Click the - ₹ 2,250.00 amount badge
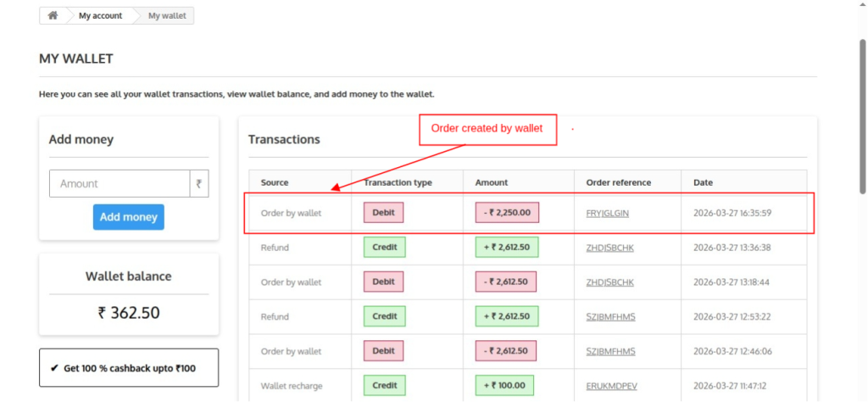Image resolution: width=868 pixels, height=402 pixels. [507, 213]
